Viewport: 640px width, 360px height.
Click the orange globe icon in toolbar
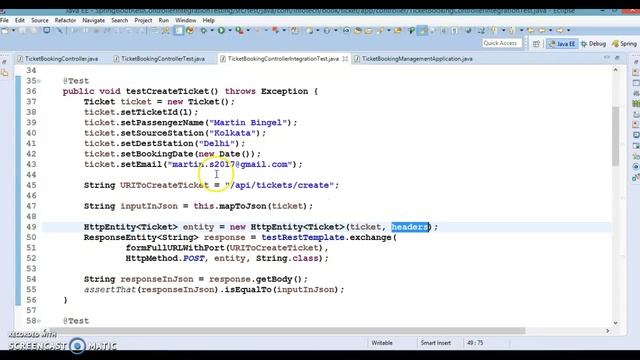coord(190,31)
